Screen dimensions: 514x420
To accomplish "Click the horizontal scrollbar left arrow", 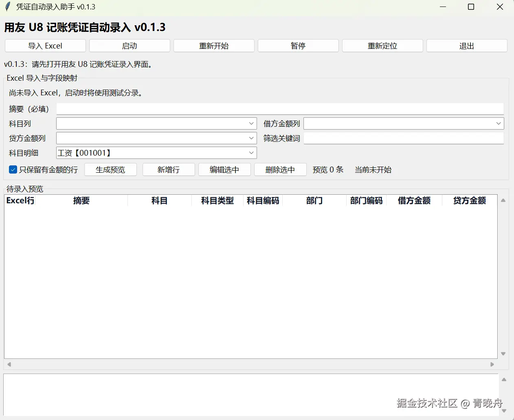I will tap(9, 364).
